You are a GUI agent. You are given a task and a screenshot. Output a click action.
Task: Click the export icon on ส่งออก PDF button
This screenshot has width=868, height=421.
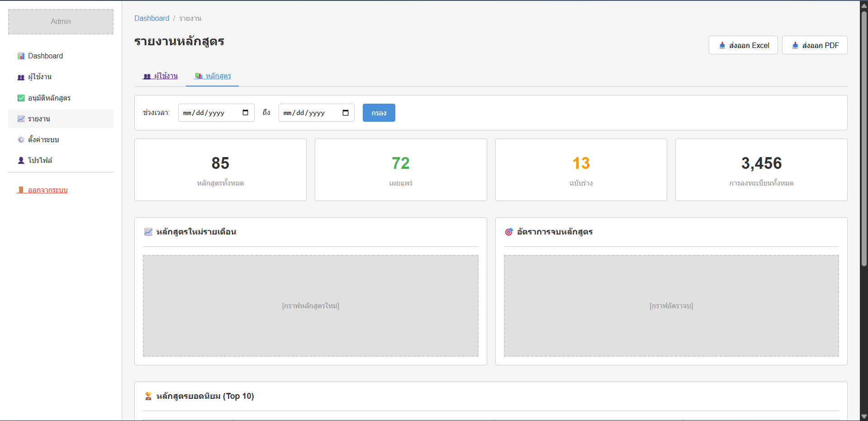(795, 45)
